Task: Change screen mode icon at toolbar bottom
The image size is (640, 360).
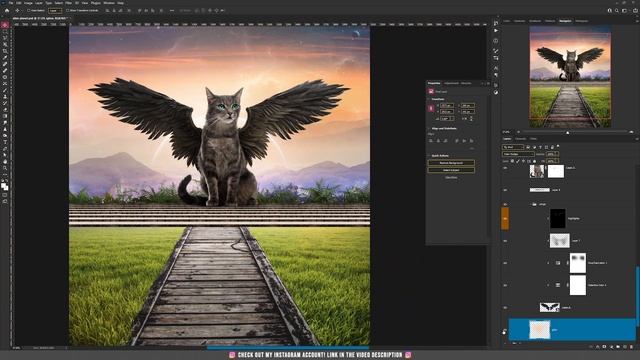Action: [4, 201]
